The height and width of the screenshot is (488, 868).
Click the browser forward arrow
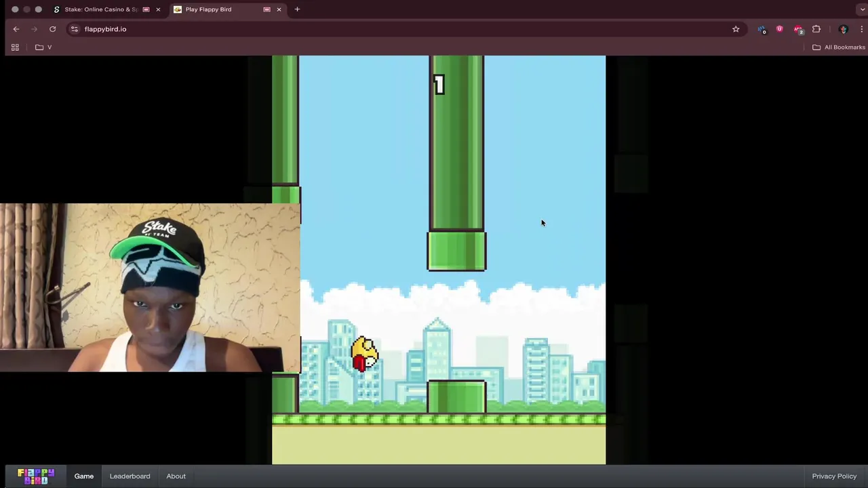[34, 29]
